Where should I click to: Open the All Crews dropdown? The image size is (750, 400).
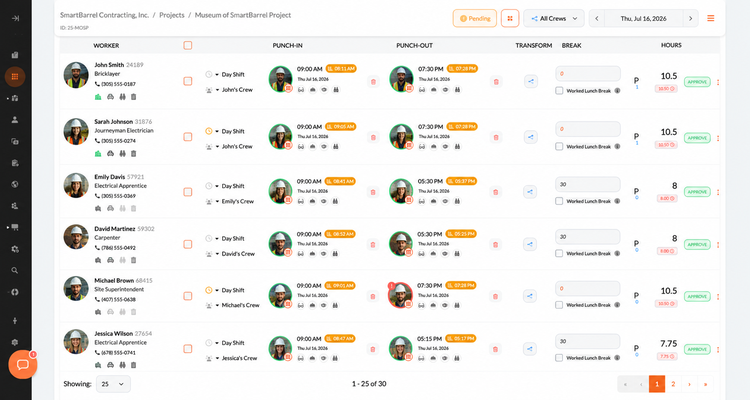(x=553, y=19)
